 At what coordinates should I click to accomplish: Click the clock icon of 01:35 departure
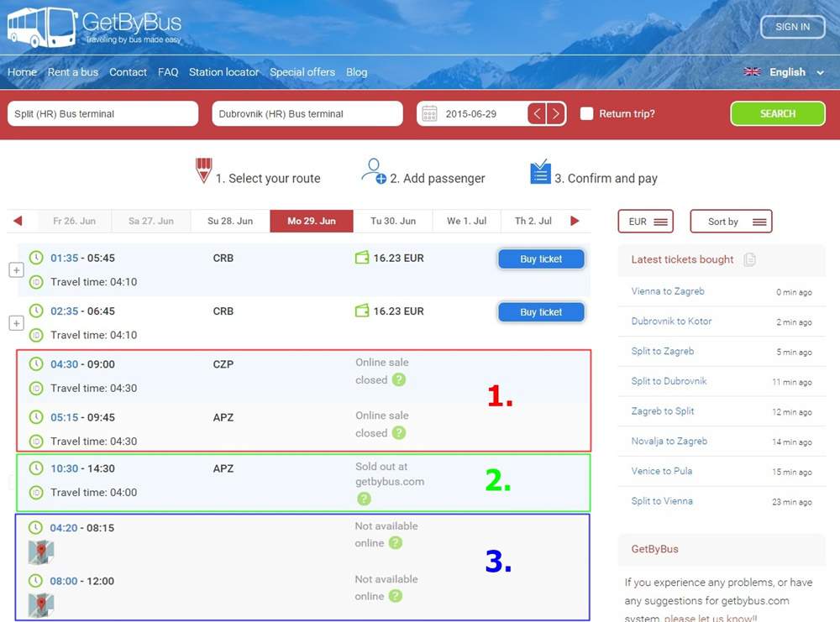pos(36,258)
